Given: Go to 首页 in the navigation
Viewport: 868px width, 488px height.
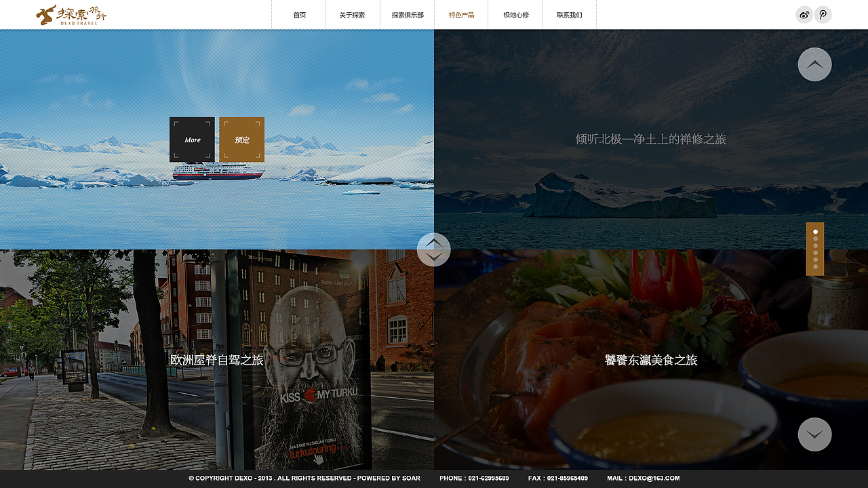Looking at the screenshot, I should [x=299, y=15].
